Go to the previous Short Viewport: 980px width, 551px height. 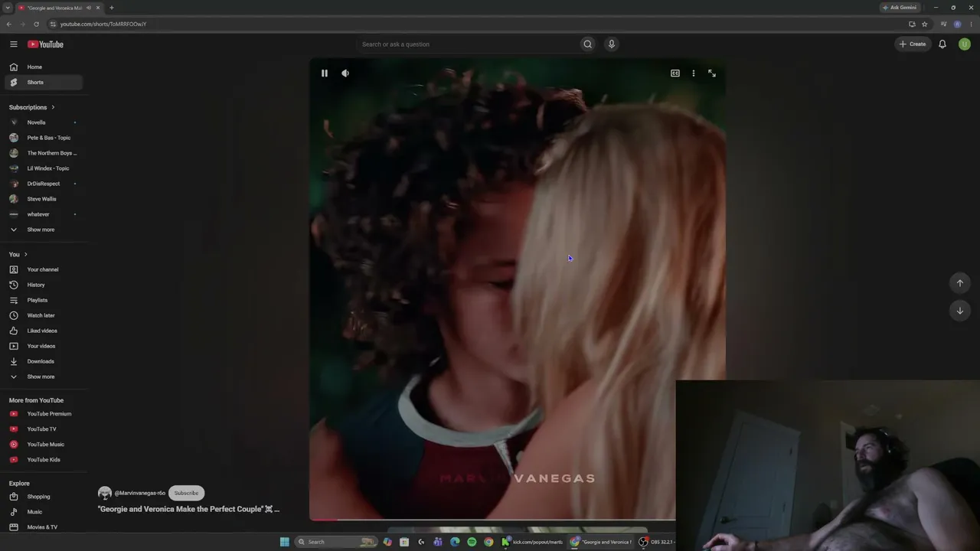pyautogui.click(x=960, y=283)
